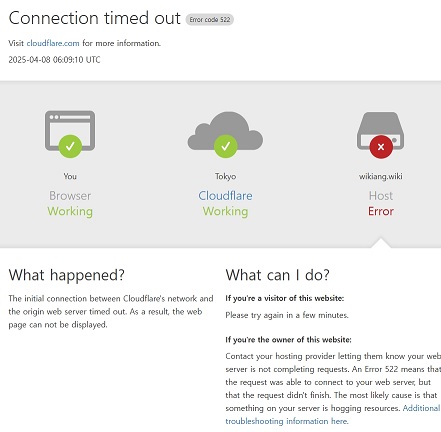Click the red X error badge
Viewport: 441px width, 432px height.
tap(381, 146)
